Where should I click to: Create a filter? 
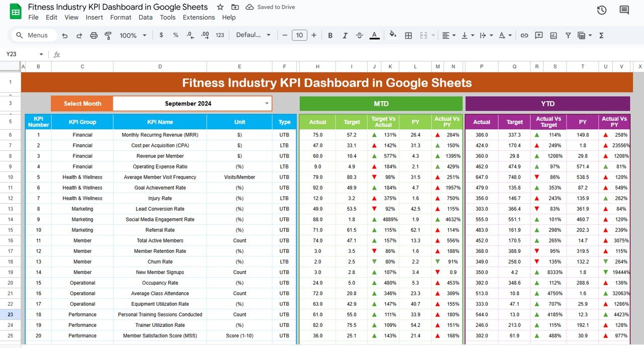coord(568,35)
